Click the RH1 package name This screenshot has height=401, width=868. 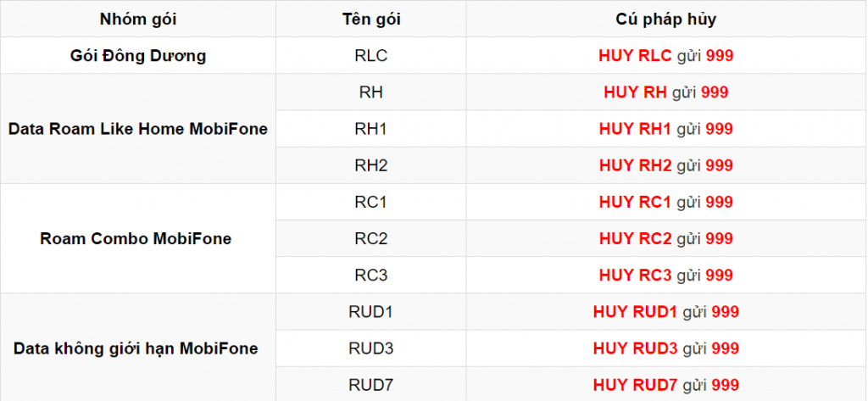click(x=371, y=129)
